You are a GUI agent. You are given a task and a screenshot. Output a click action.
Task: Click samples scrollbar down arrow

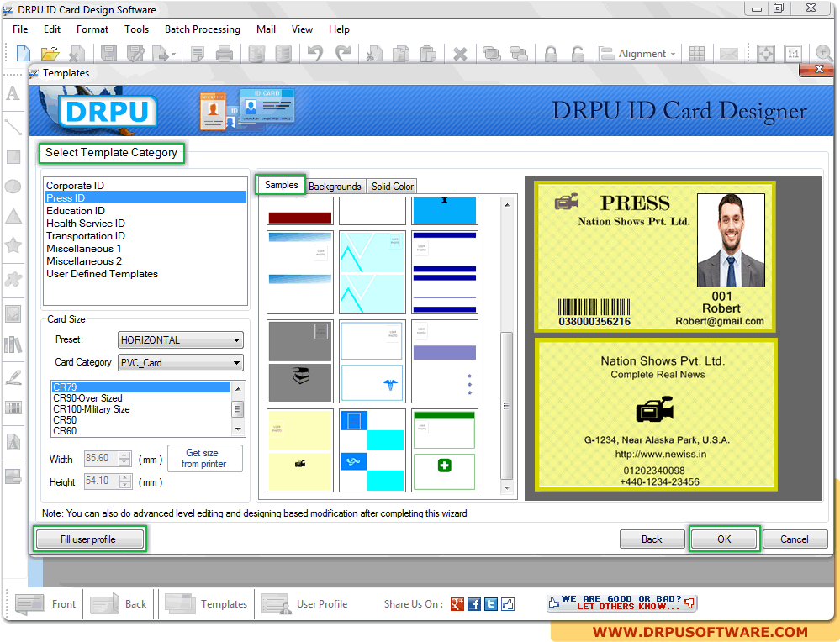(x=506, y=487)
